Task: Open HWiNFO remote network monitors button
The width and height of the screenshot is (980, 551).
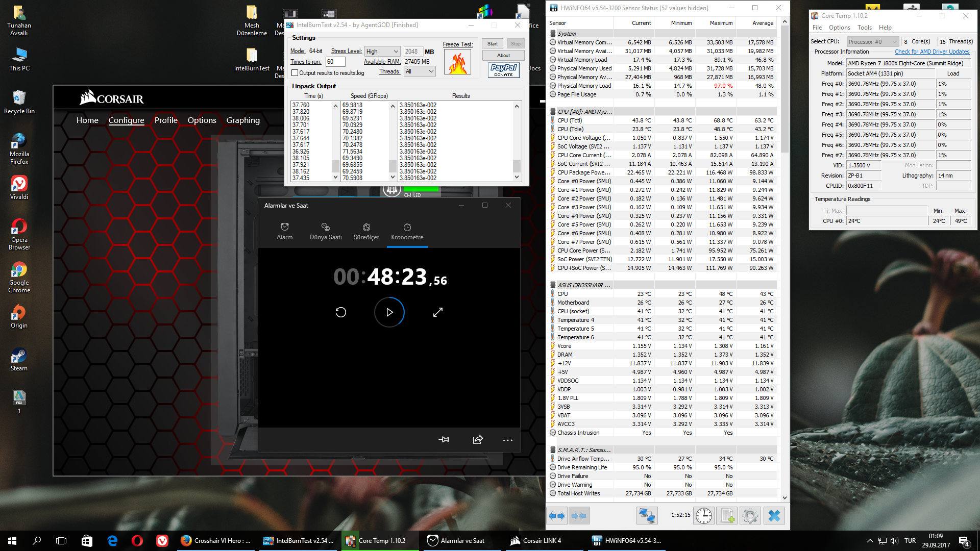Action: coord(647,516)
